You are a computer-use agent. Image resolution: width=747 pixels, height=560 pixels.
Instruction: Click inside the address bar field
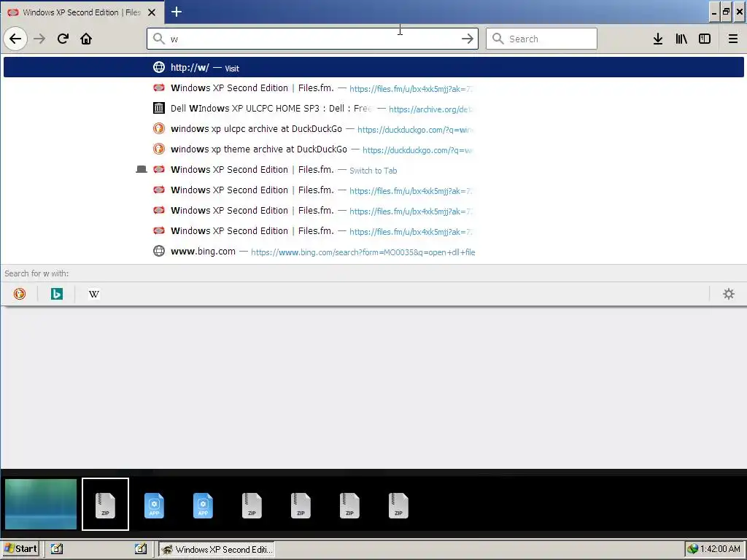[x=312, y=39]
